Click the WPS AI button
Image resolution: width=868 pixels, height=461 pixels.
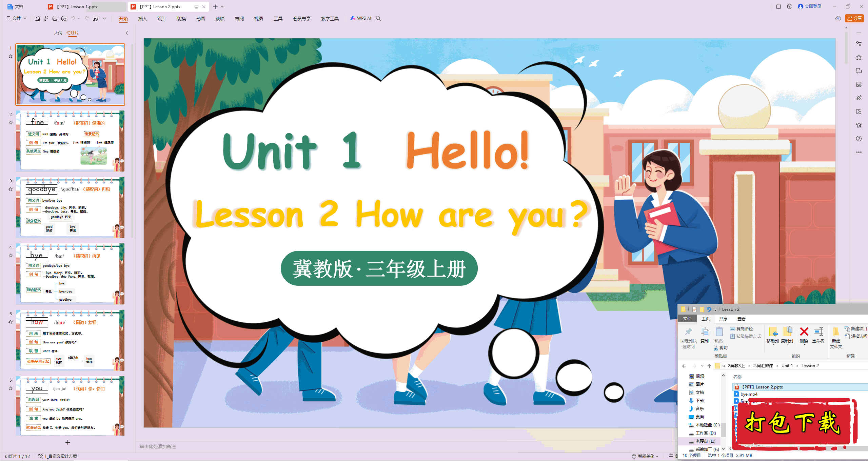(x=361, y=18)
